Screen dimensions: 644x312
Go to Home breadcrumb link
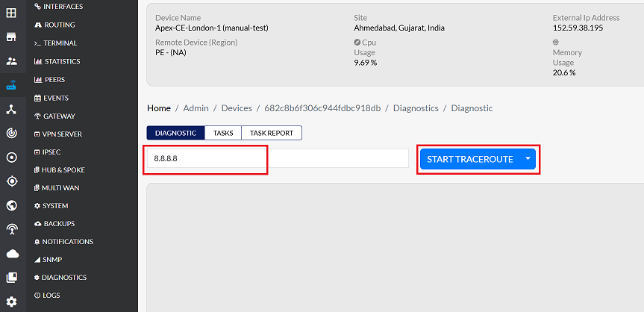pos(159,108)
